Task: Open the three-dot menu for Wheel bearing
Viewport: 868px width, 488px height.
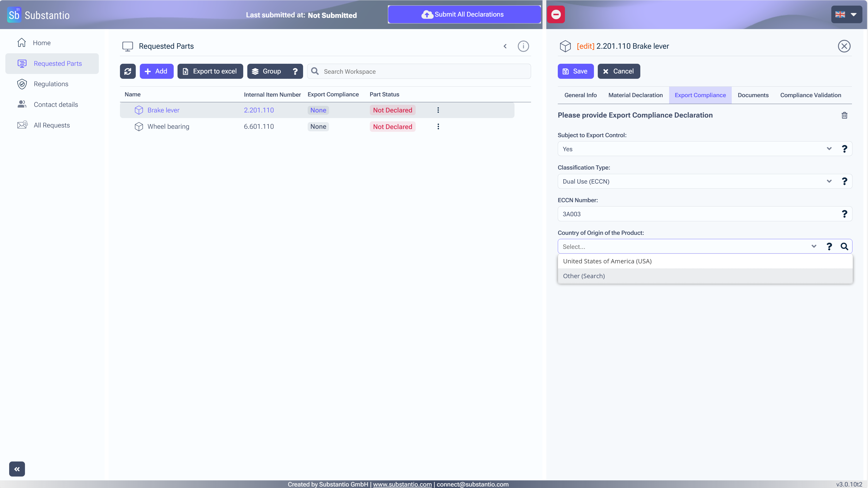Action: pos(438,126)
